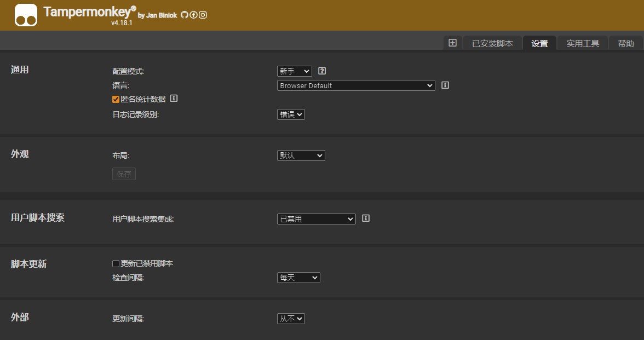Image resolution: width=644 pixels, height=340 pixels.
Task: Click the 脚本更新 section heading
Action: click(x=28, y=264)
